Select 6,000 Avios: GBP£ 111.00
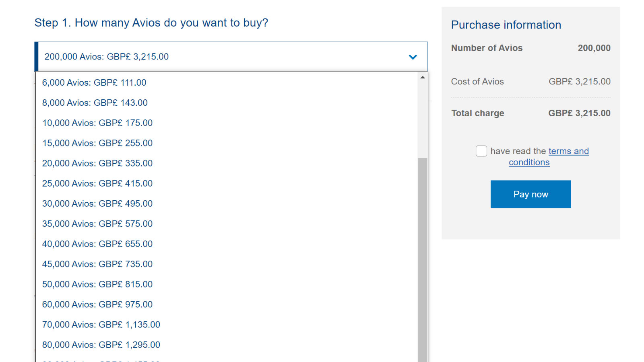The width and height of the screenshot is (644, 362). (227, 82)
